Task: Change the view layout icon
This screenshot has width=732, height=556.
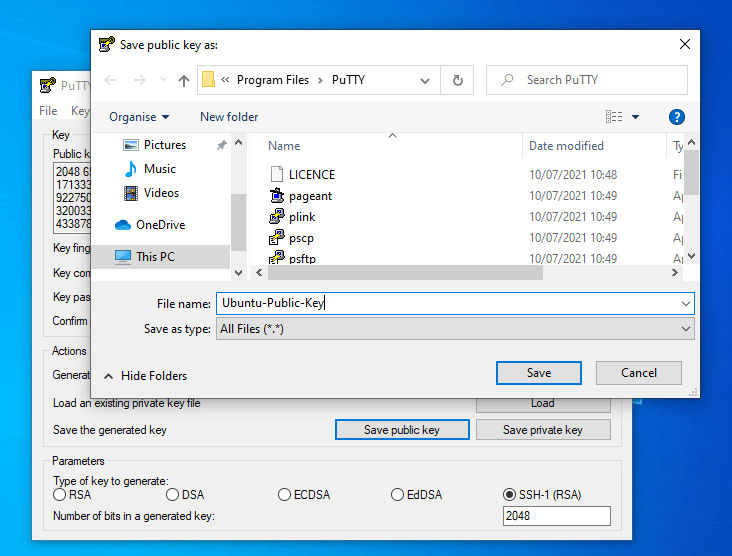Action: (x=614, y=117)
